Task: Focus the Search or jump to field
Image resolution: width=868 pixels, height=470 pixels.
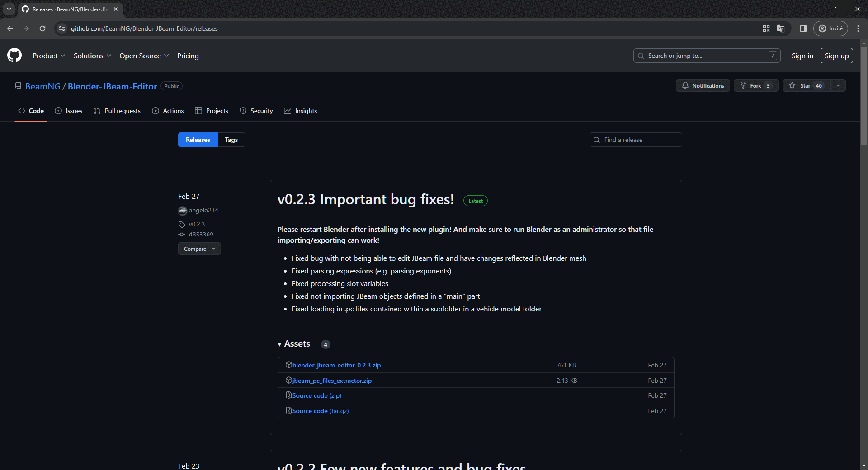Action: (707, 56)
